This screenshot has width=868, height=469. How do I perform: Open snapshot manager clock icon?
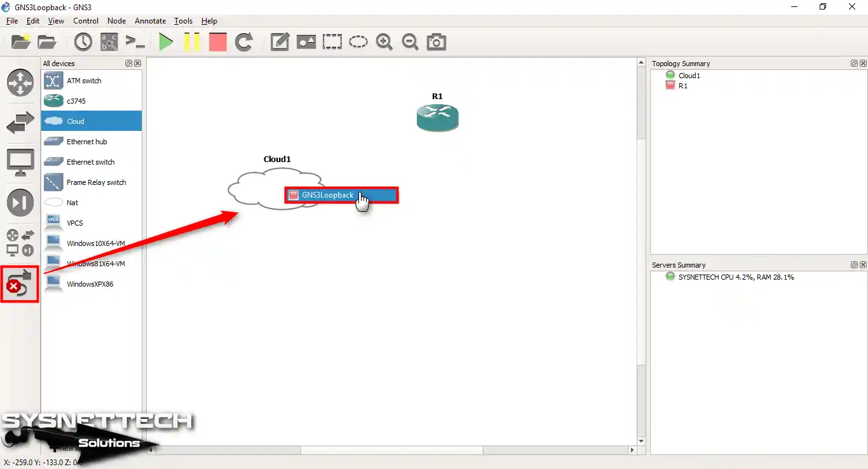[x=83, y=42]
